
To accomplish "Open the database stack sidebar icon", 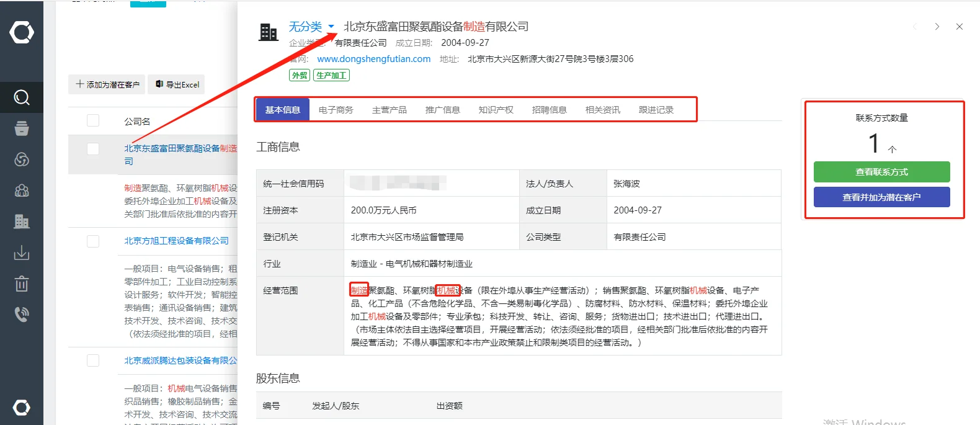I will tap(22, 128).
